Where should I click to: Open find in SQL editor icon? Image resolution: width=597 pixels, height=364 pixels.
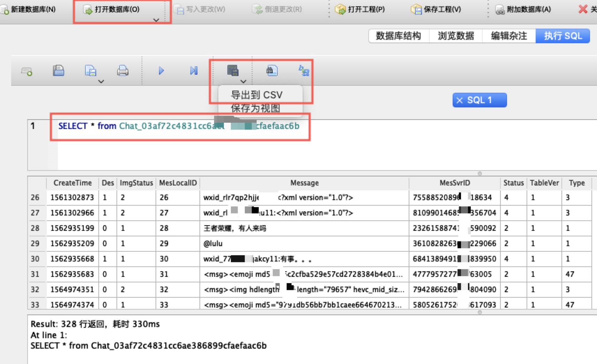(272, 70)
